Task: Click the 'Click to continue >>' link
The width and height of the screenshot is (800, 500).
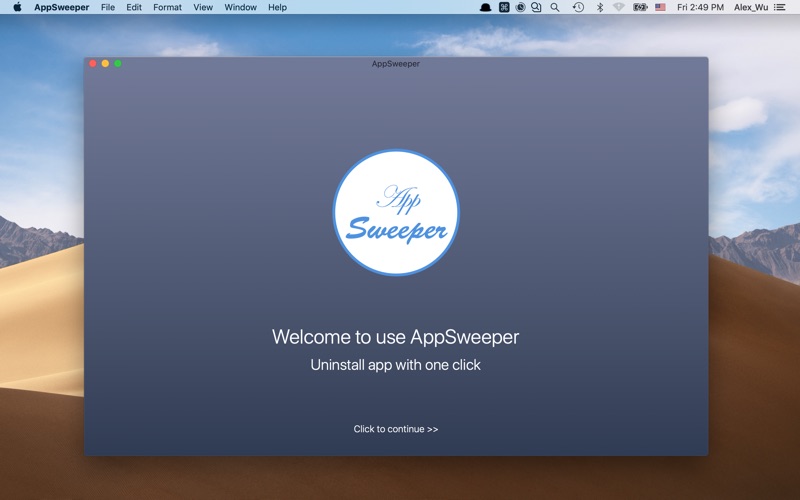Action: (395, 429)
